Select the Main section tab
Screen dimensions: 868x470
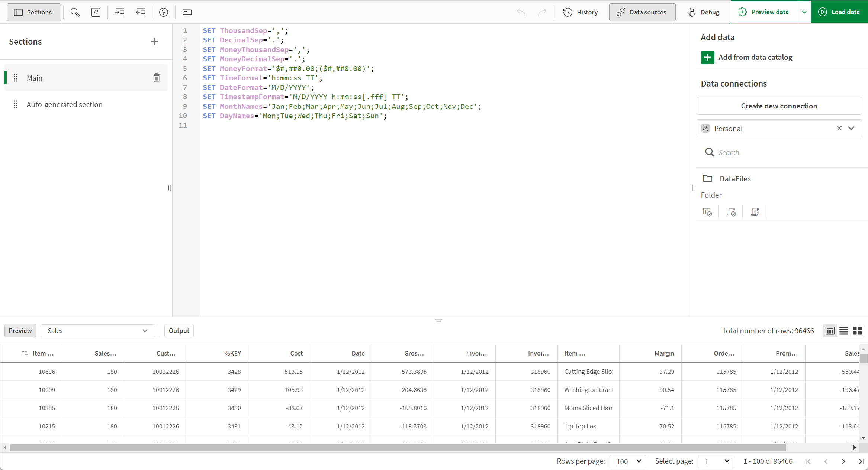[34, 78]
